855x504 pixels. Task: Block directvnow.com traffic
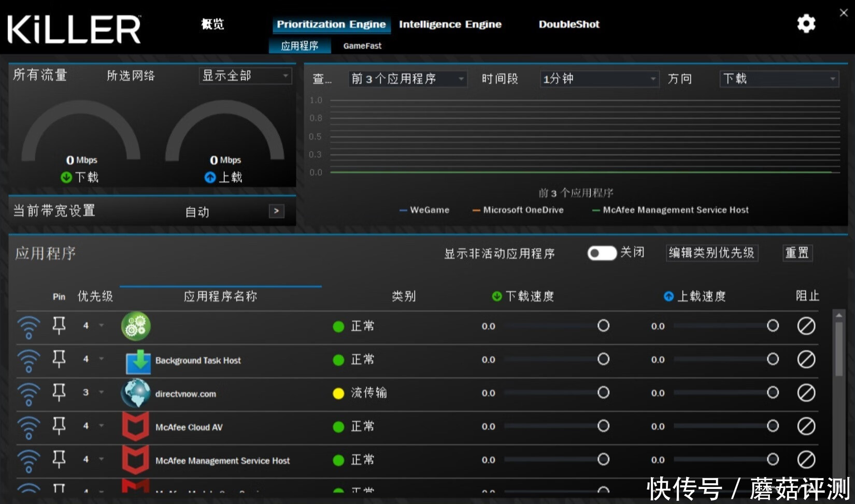806,393
